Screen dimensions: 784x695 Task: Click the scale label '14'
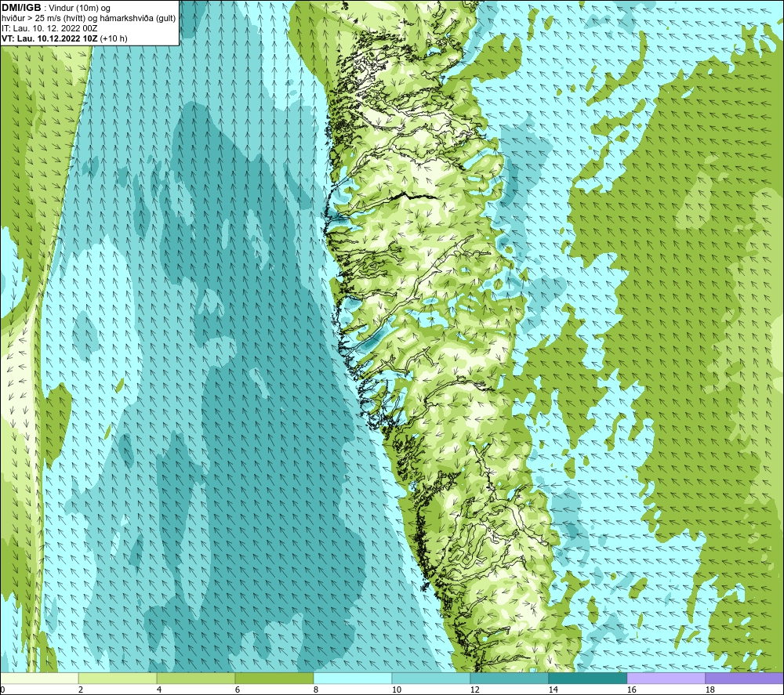point(553,690)
